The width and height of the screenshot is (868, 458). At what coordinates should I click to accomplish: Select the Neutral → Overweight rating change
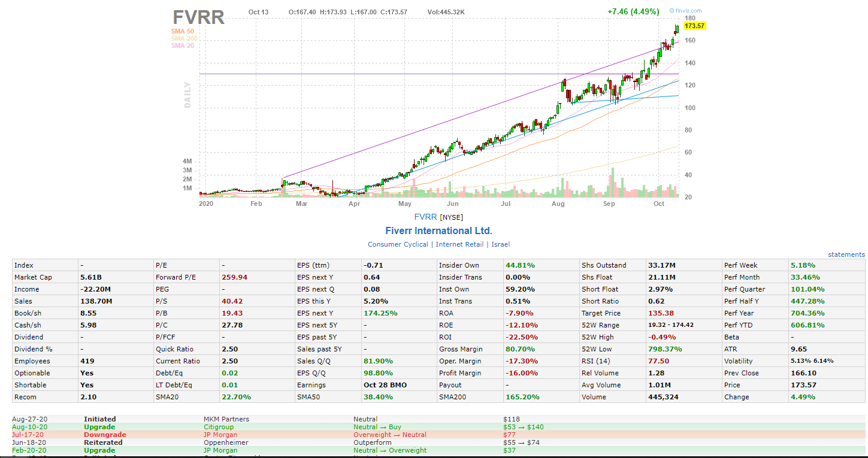point(390,450)
